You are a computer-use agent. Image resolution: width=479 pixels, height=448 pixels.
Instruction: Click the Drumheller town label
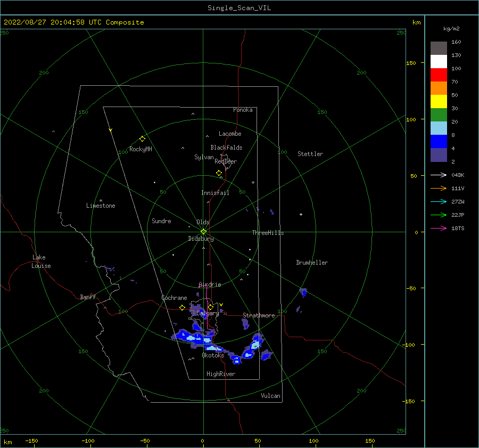(312, 263)
